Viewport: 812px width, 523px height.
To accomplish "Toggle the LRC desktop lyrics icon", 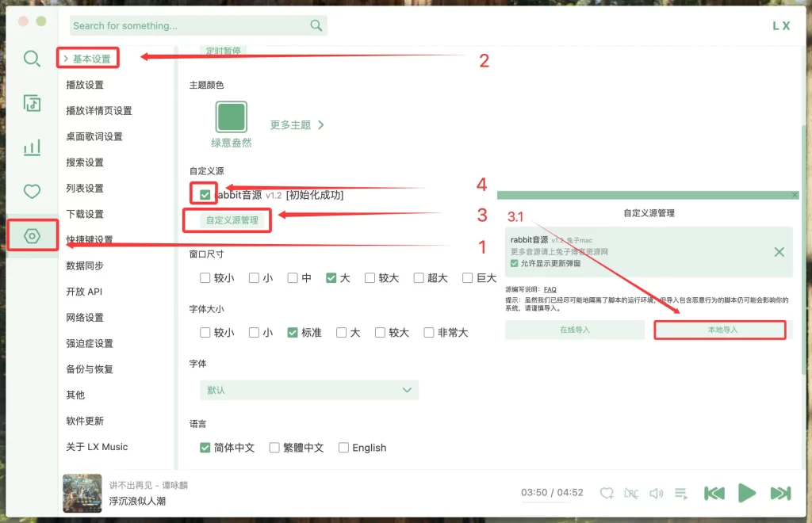I will [x=631, y=493].
